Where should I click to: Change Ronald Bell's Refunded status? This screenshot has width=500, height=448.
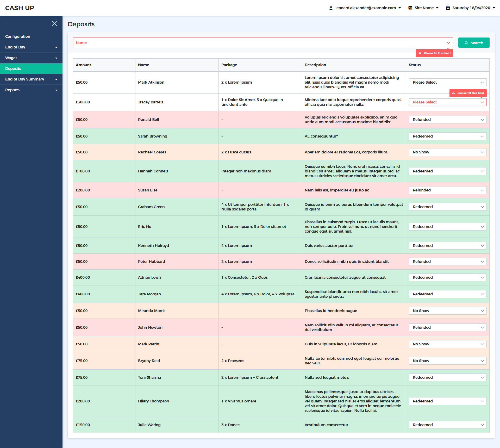tap(447, 120)
